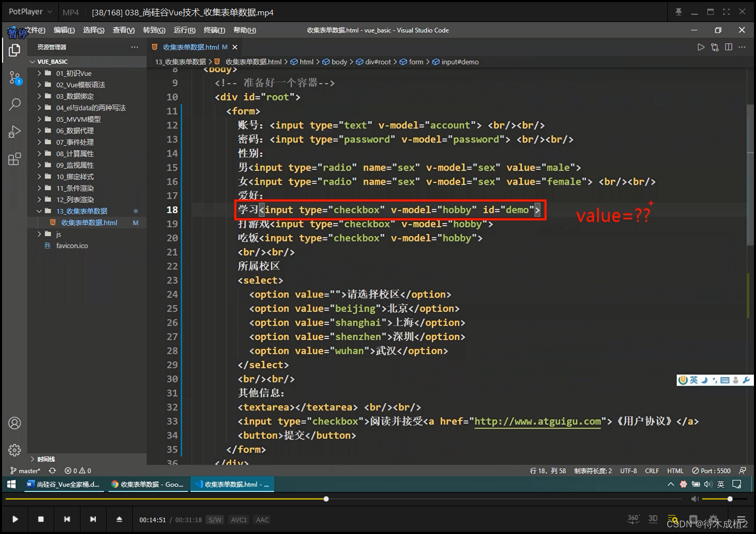This screenshot has width=756, height=534.
Task: Click the http://www.atguigu.com link in code
Action: [x=537, y=421]
